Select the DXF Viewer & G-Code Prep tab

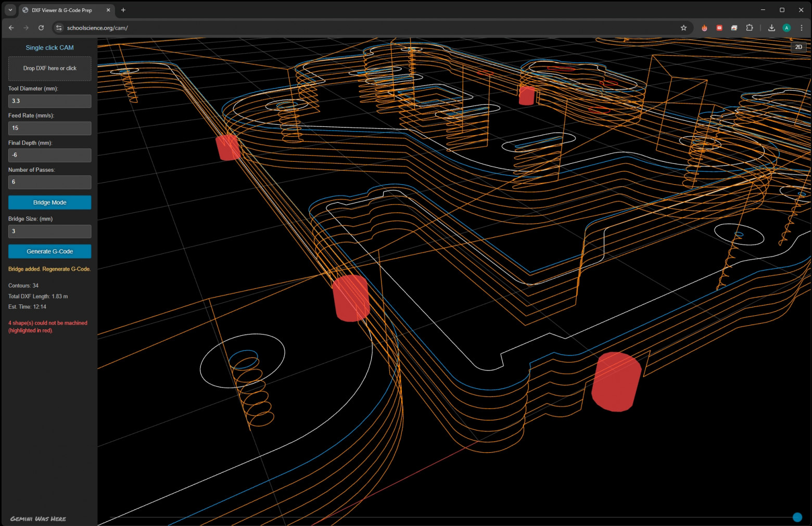(62, 10)
